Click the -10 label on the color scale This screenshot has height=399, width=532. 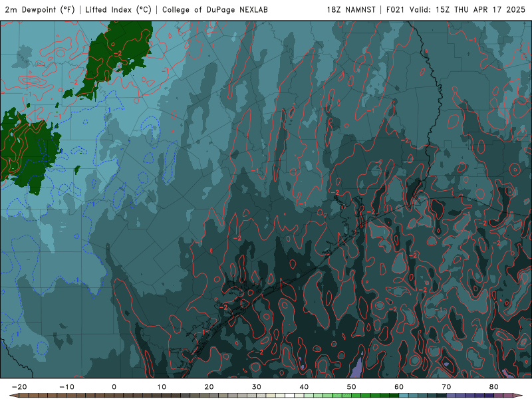pos(66,387)
